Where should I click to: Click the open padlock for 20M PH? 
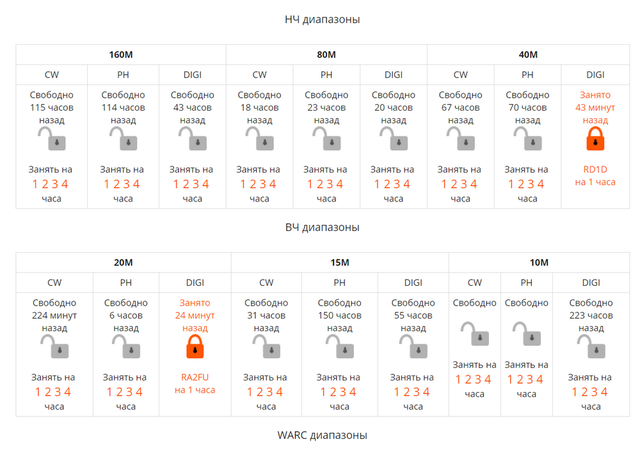coord(125,346)
